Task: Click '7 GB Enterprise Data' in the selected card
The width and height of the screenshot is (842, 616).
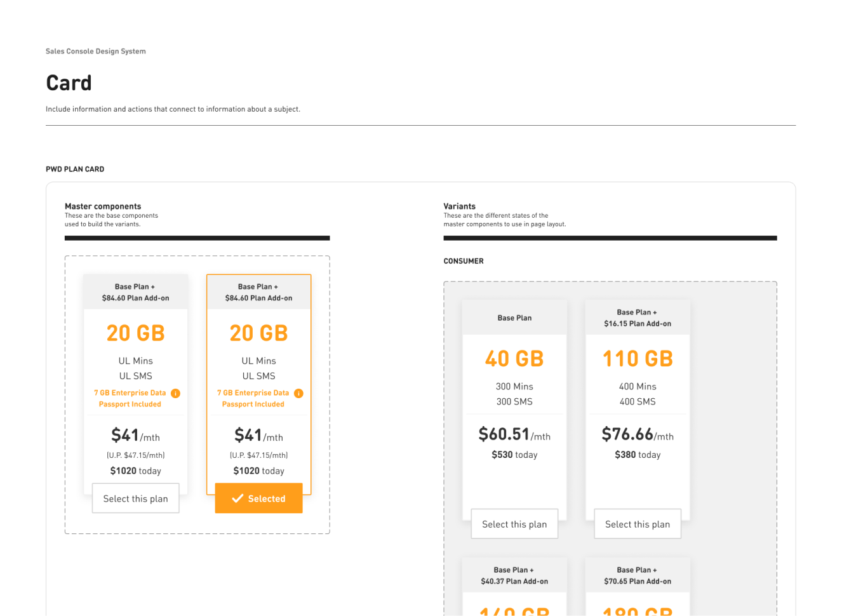Action: (x=253, y=393)
